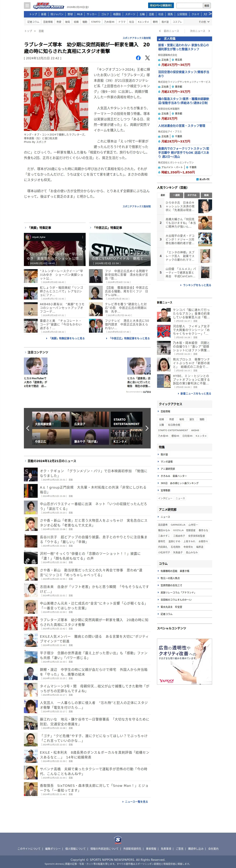This screenshot has height=868, width=236.
Task: Open the 大胆美脚披露 carousel tile
Action: point(51,420)
